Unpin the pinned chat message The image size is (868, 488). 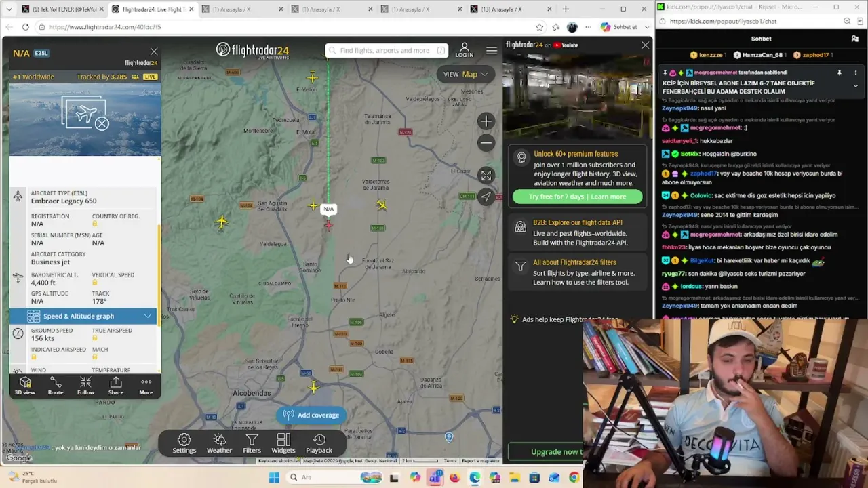pos(840,73)
